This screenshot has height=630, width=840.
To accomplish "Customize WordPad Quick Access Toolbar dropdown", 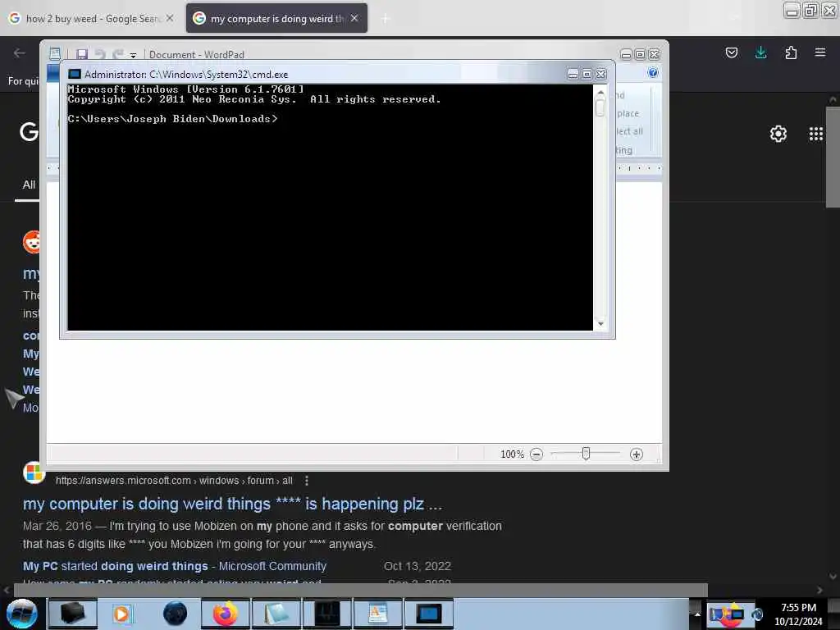I will point(133,55).
